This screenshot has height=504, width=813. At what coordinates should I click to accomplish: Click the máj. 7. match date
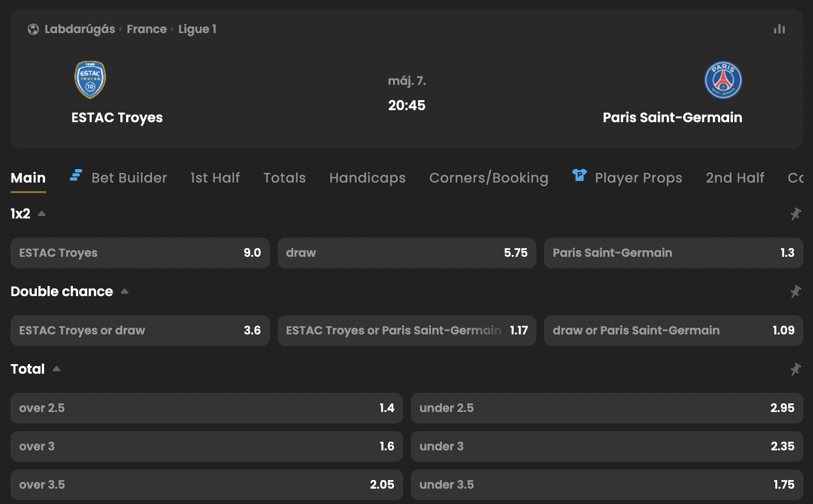406,81
